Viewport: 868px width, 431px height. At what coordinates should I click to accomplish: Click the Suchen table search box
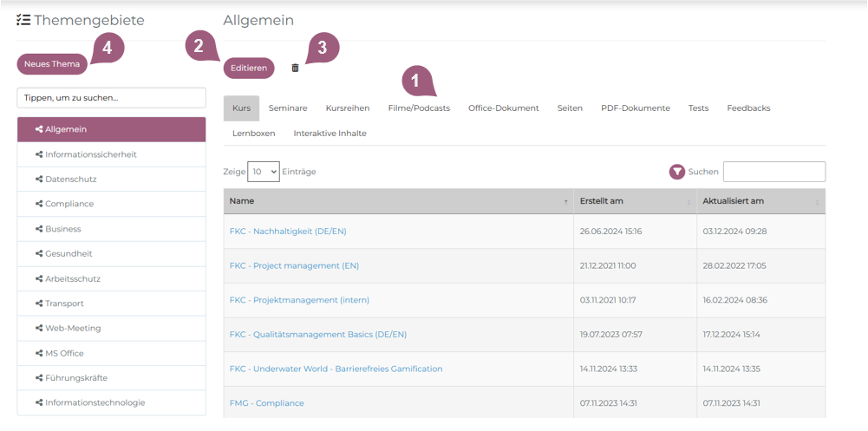pyautogui.click(x=773, y=172)
